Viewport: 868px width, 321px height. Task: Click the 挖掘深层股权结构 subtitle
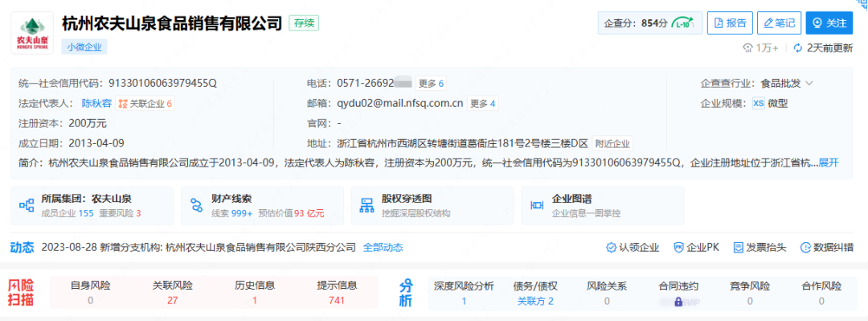tap(416, 213)
